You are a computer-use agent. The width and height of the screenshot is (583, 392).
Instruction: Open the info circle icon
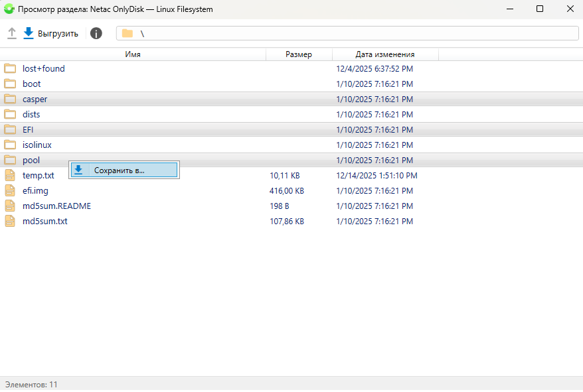96,33
